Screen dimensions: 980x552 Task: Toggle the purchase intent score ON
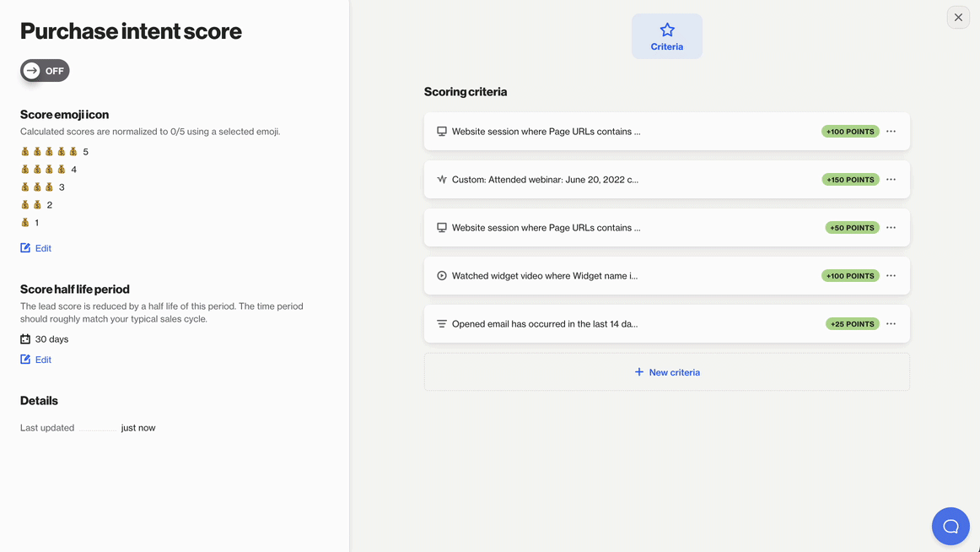45,71
